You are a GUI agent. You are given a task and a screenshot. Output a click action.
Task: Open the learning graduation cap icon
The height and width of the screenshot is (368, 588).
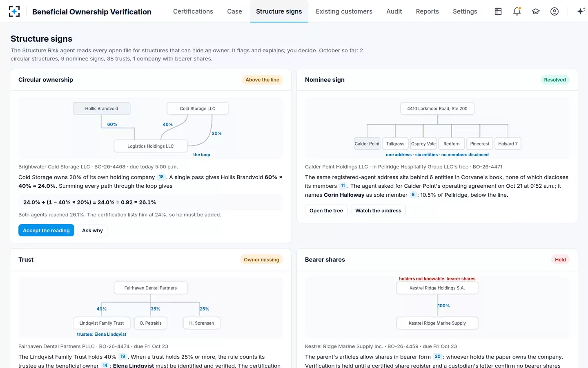[x=536, y=11]
